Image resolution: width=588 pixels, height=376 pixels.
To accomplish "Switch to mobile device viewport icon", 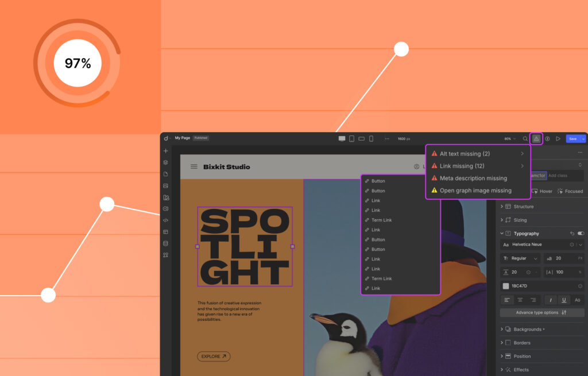I will [371, 139].
